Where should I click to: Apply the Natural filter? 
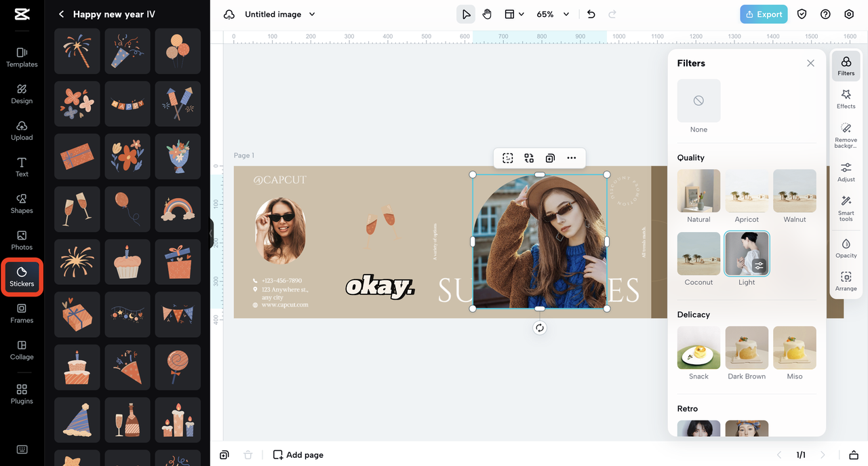click(698, 191)
